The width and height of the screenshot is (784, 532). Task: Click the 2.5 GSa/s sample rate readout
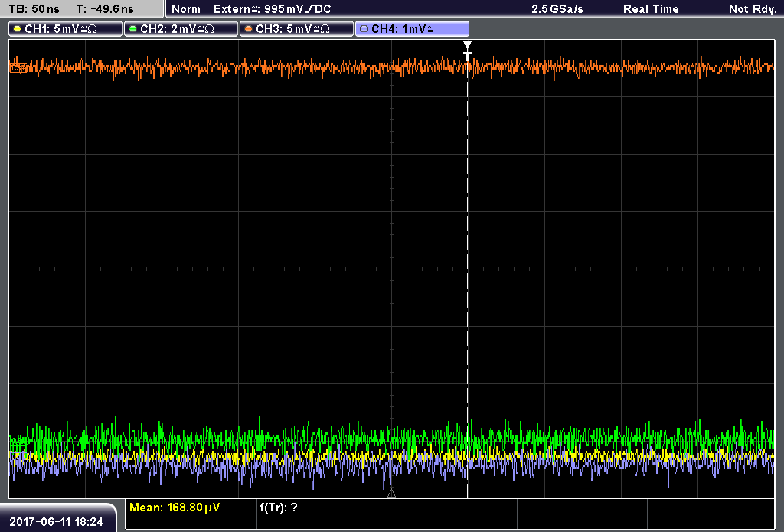(557, 9)
